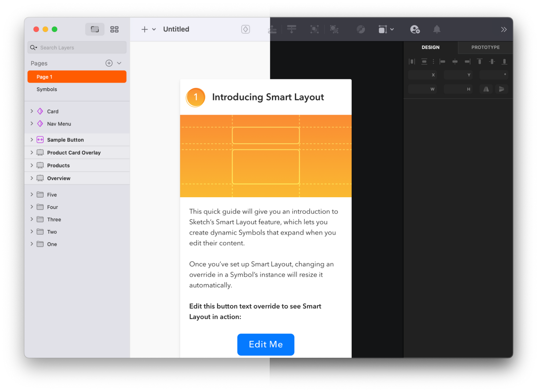Expand the Nav Menu layer group
The image size is (537, 392).
pos(31,124)
